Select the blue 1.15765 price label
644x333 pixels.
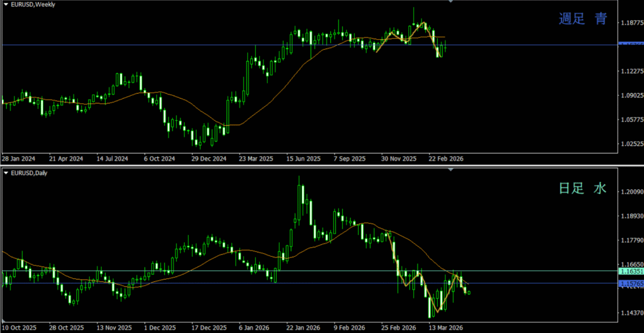coord(630,285)
